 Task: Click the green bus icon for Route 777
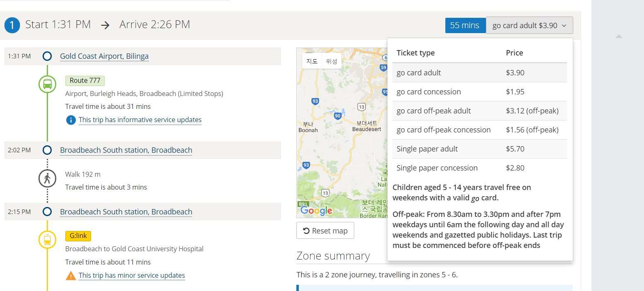[x=47, y=84]
